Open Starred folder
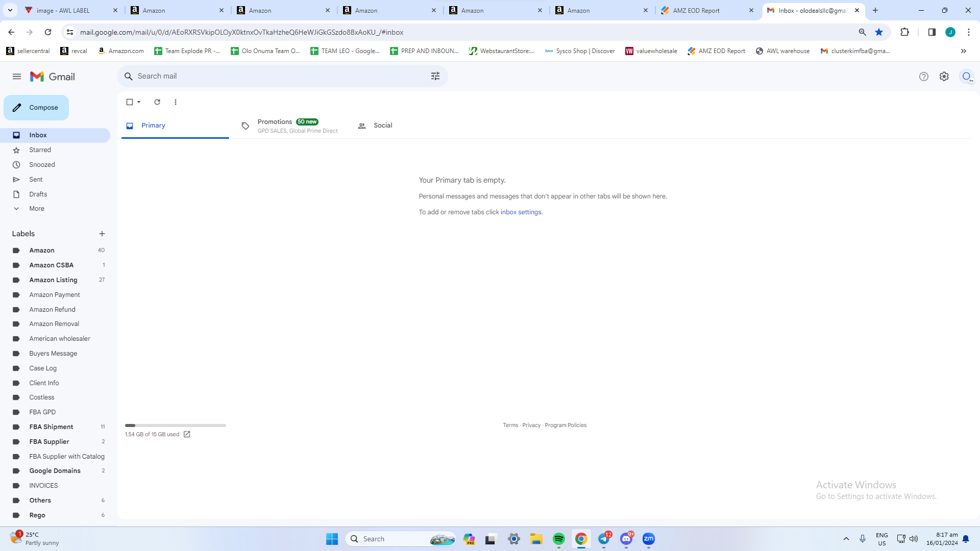The width and height of the screenshot is (980, 551). pos(40,150)
